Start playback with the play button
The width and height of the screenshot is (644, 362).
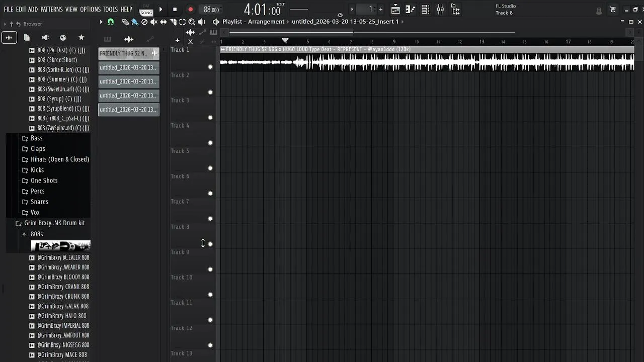tap(160, 10)
